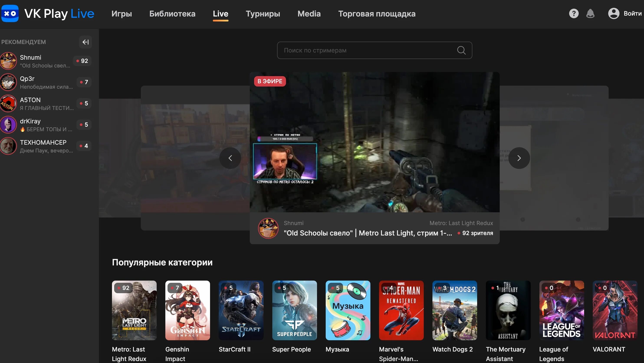The width and height of the screenshot is (644, 363).
Task: Click Qp3r 7 viewers badge
Action: point(84,82)
